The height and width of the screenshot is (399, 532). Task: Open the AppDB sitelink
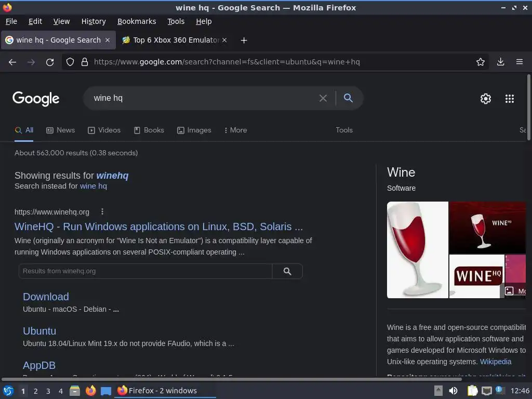click(39, 365)
